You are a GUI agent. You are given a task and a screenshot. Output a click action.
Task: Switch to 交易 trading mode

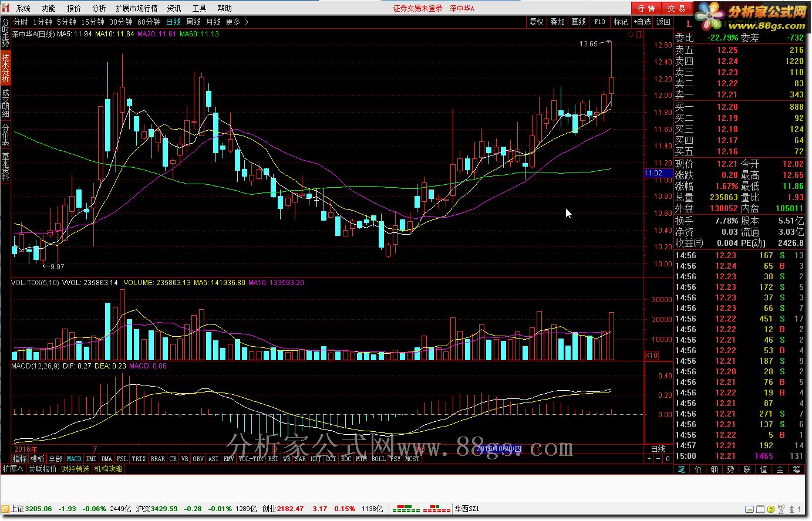click(677, 8)
